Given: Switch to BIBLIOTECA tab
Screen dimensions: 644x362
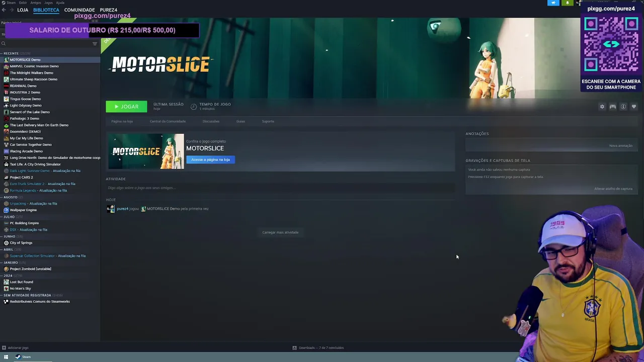Looking at the screenshot, I should tap(46, 10).
